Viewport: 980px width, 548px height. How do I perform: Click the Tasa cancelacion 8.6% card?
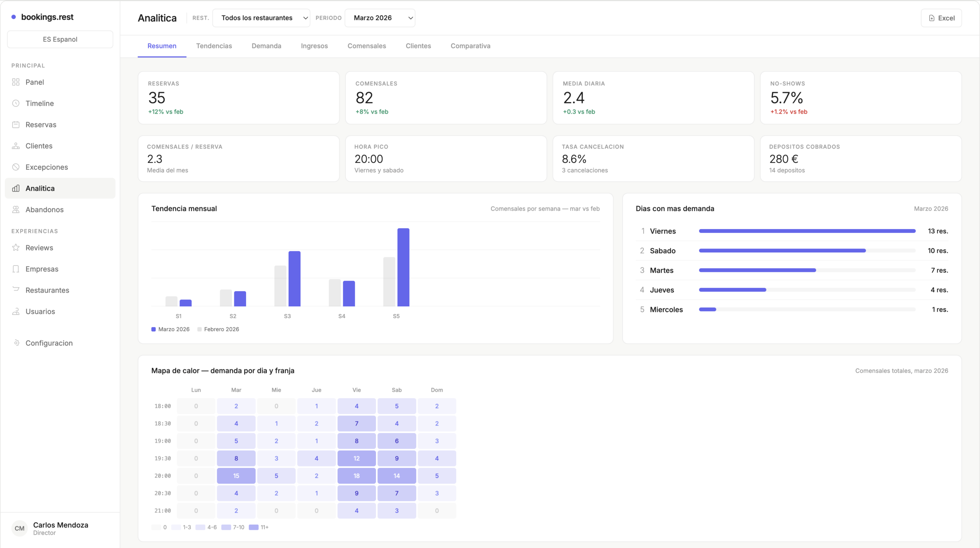[x=653, y=159]
